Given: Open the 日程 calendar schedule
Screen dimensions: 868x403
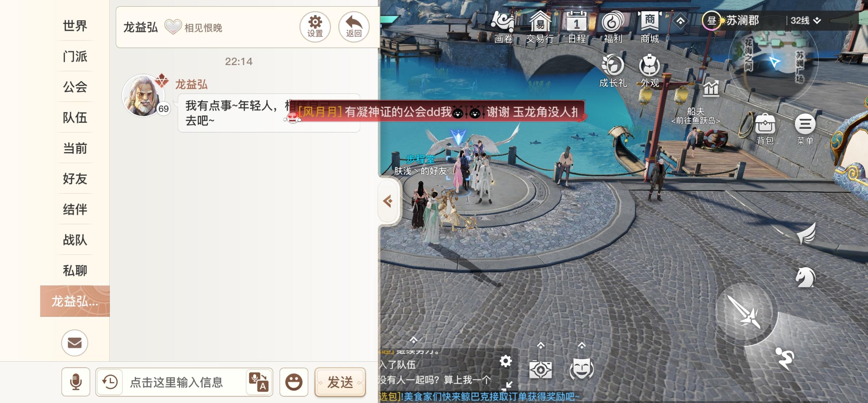Looking at the screenshot, I should point(576,27).
